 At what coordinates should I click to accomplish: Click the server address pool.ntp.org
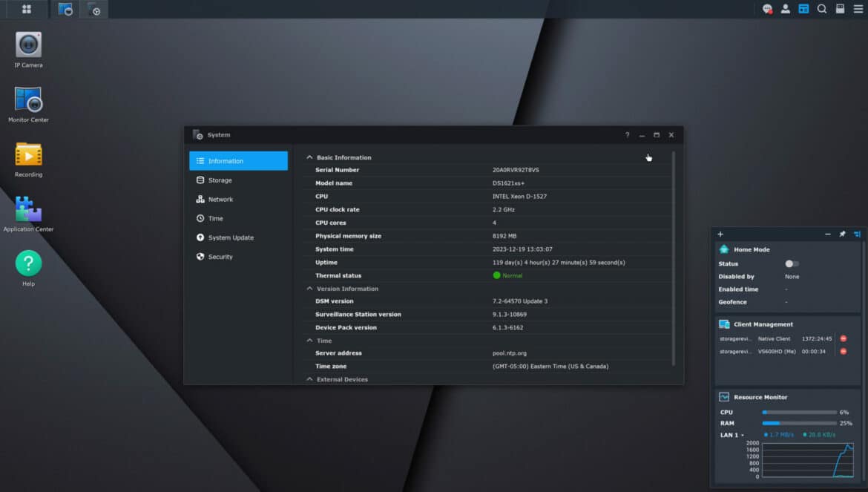tap(509, 353)
